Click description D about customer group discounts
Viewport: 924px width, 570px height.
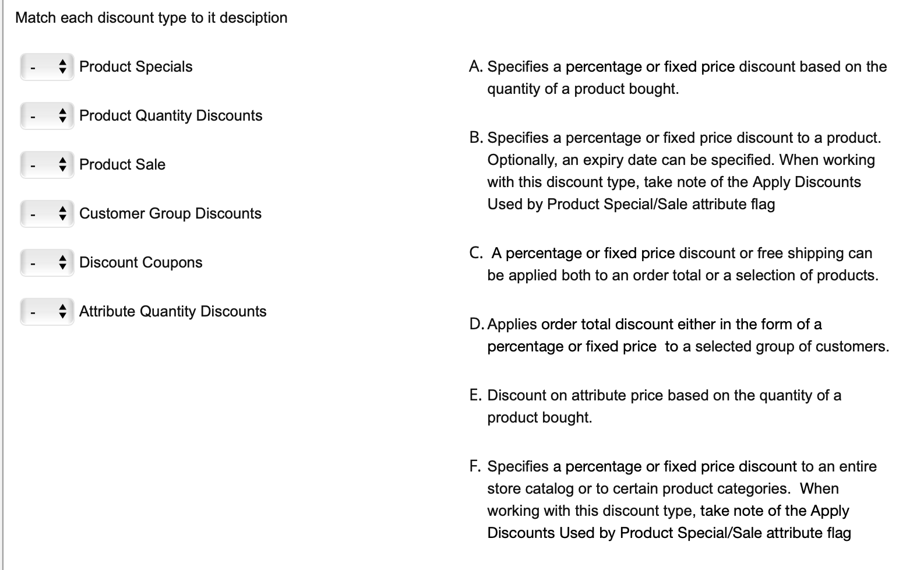676,335
